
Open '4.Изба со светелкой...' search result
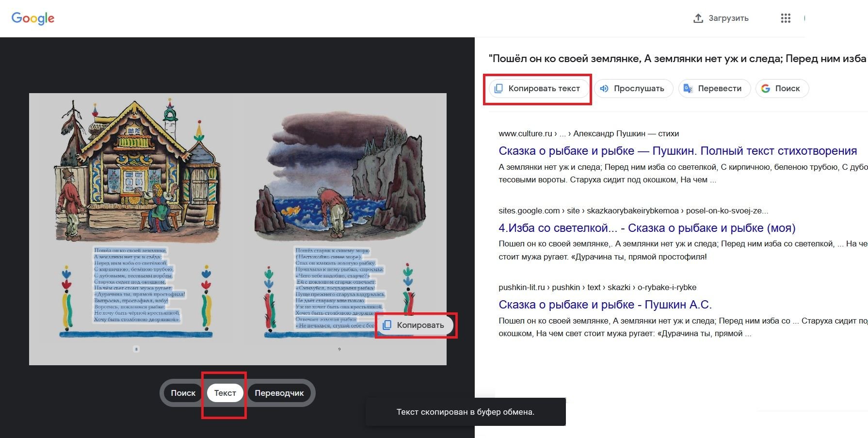(647, 228)
